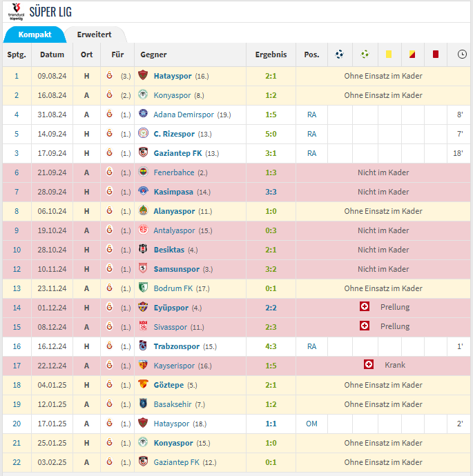This screenshot has width=473, height=476.
Task: Click the date 21.09.24
Action: tap(52, 172)
